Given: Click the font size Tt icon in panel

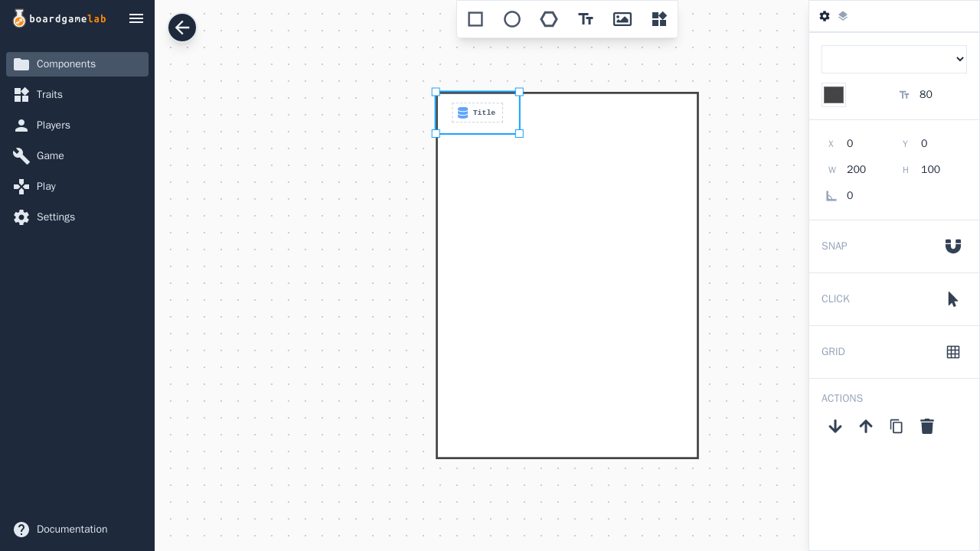Looking at the screenshot, I should [904, 95].
